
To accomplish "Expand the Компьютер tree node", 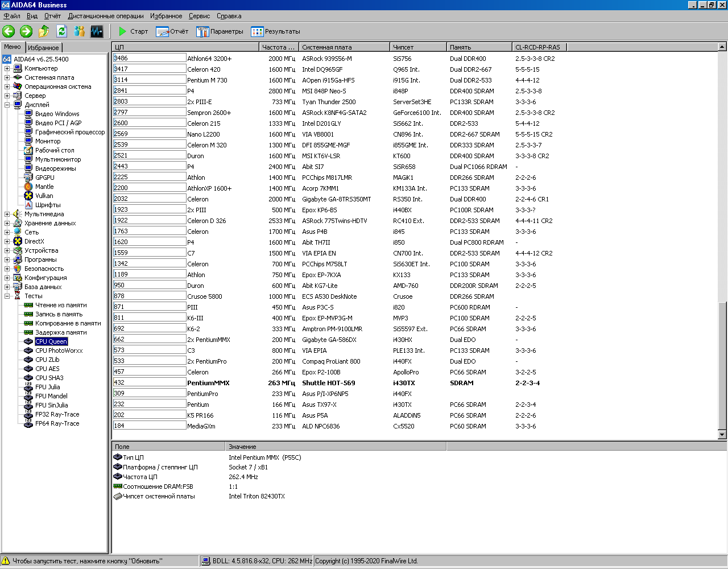I will (7, 68).
